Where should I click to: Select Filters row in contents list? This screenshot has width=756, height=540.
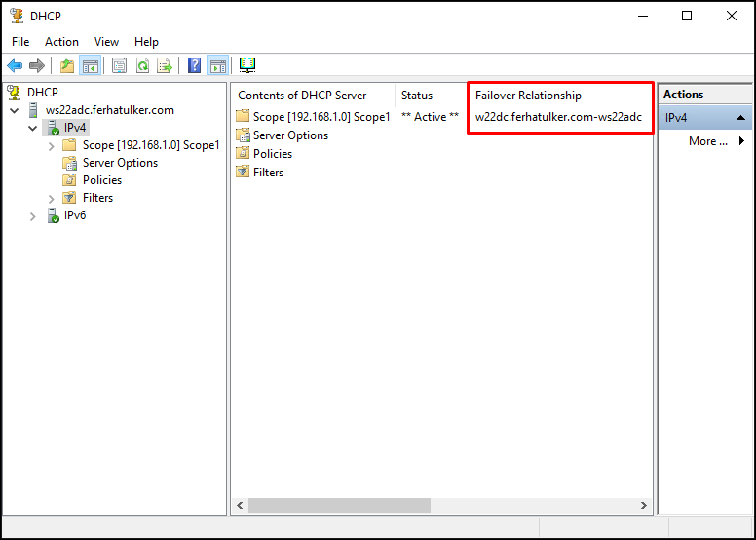click(260, 172)
